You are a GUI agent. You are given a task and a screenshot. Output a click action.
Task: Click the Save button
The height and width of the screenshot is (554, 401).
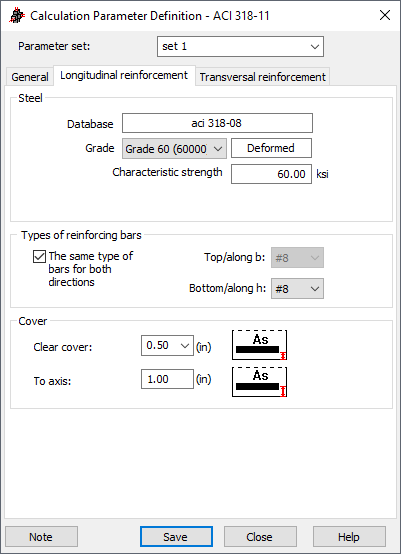176,537
